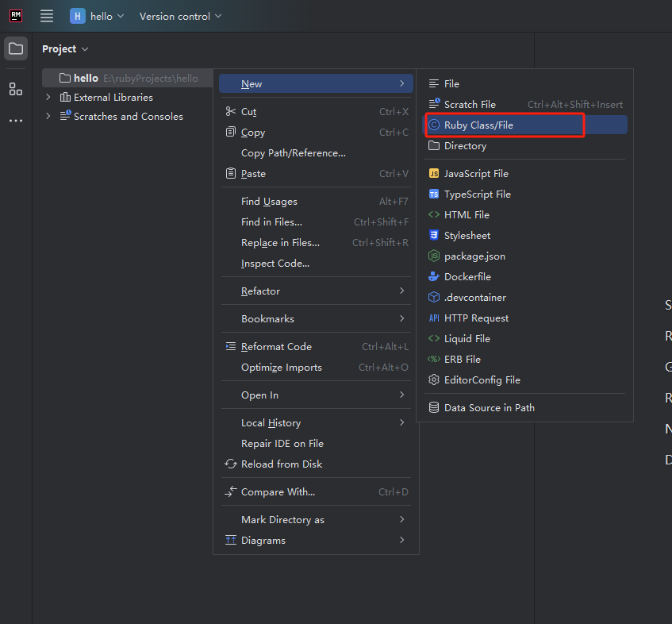
Task: Click the .devcontainer cube icon
Action: (x=434, y=297)
